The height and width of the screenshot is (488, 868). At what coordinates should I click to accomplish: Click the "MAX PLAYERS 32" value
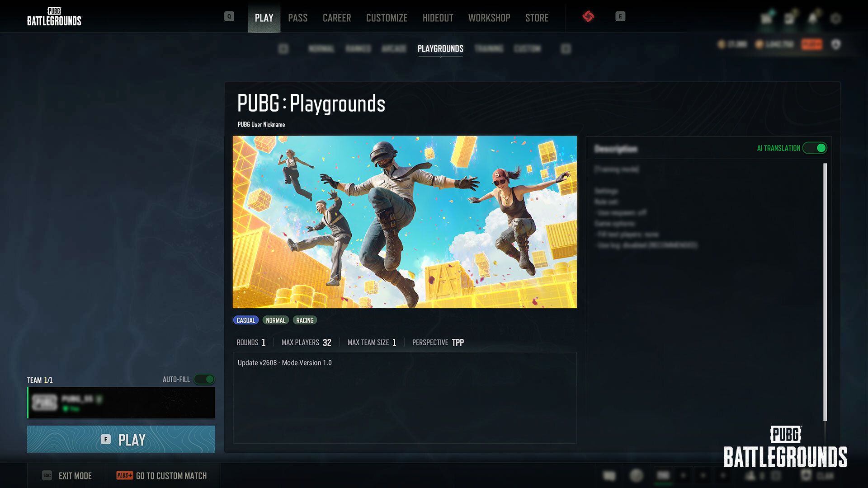click(x=307, y=343)
